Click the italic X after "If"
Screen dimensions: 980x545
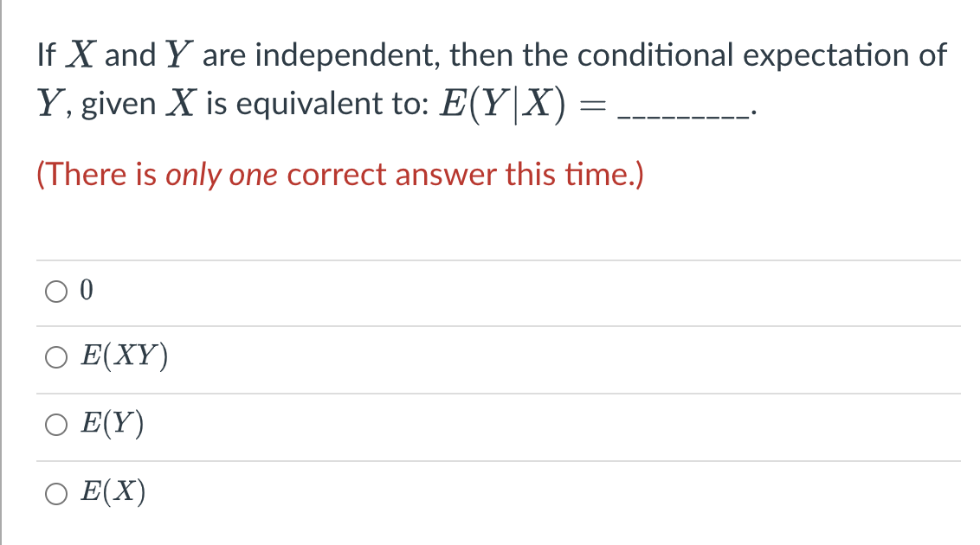tap(81, 55)
